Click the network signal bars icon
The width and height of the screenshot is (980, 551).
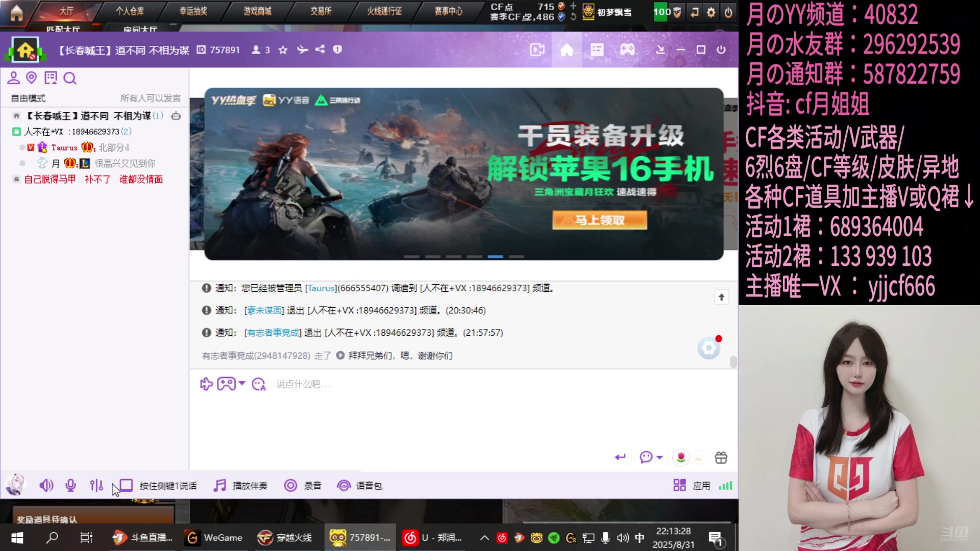pos(725,486)
